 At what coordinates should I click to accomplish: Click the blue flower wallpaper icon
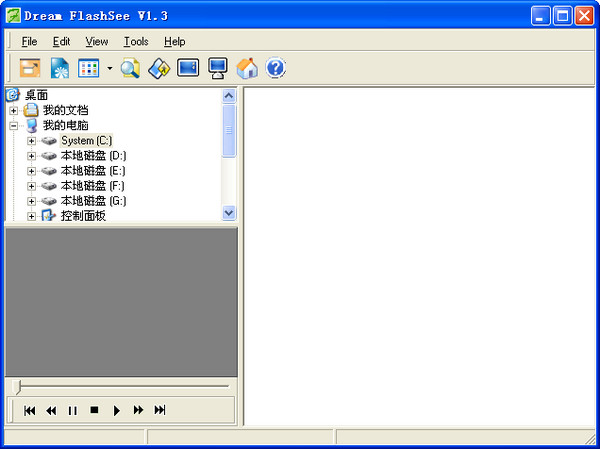59,68
